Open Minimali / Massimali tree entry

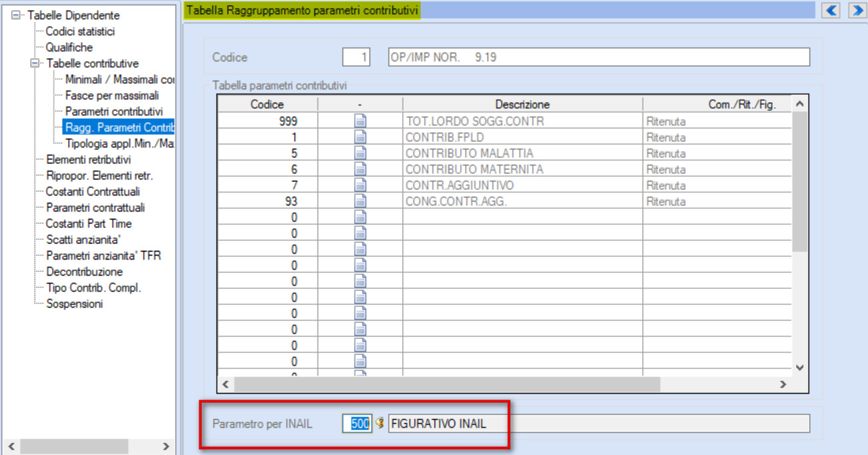click(119, 79)
